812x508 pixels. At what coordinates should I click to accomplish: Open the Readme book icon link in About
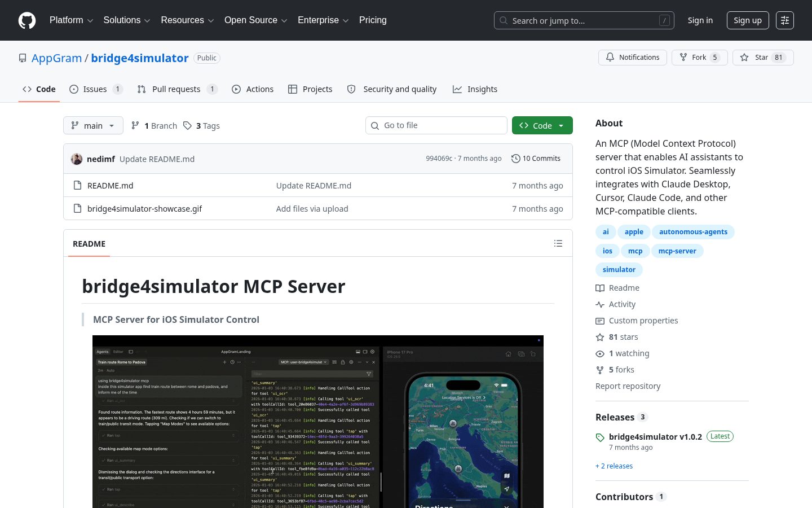617,288
